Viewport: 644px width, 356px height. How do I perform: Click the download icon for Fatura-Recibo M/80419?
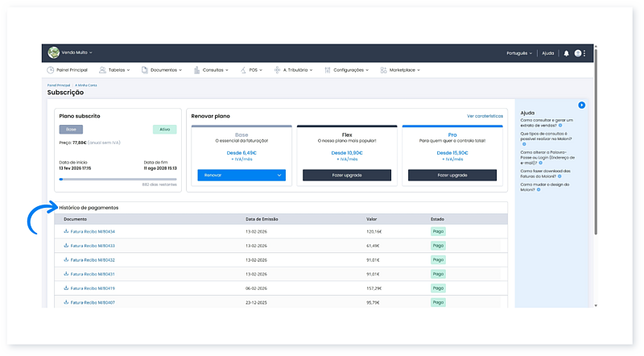pos(66,288)
